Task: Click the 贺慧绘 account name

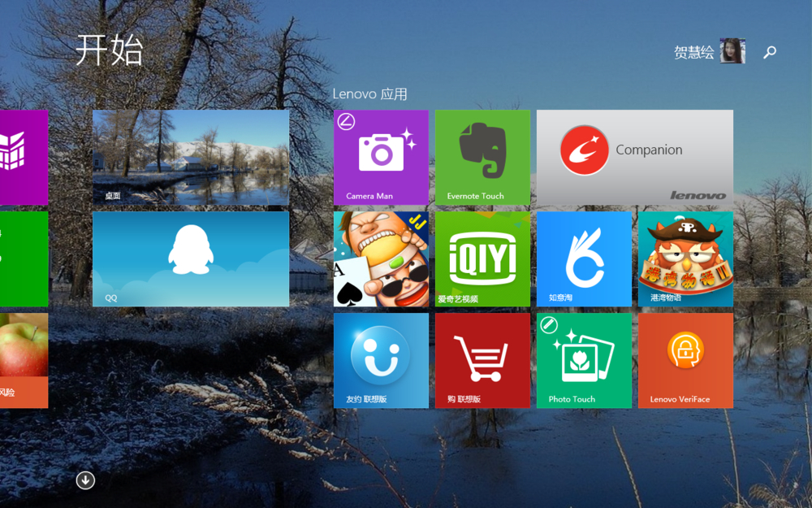Action: coord(694,52)
